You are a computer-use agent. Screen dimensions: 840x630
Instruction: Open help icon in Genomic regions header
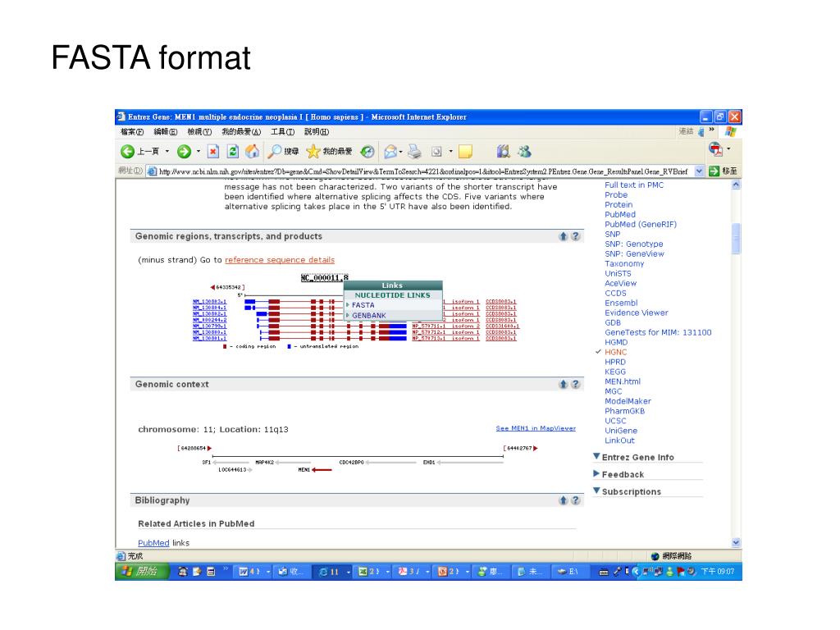[x=575, y=236]
